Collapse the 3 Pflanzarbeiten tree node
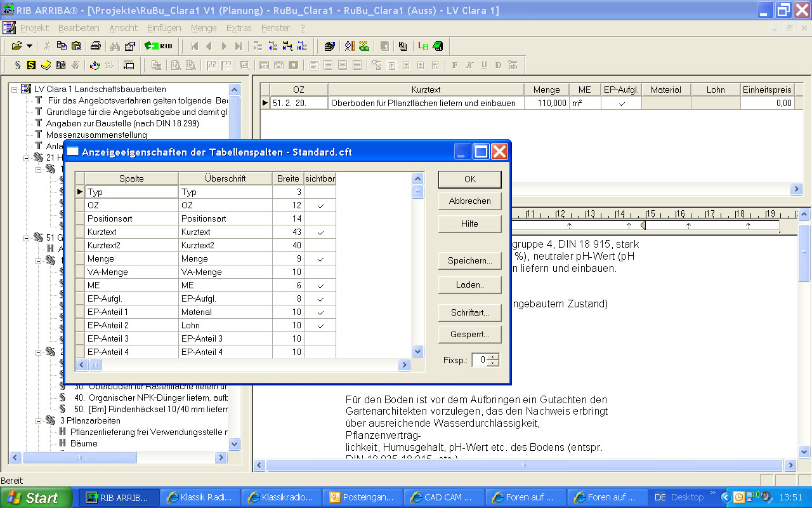812x508 pixels. [x=39, y=420]
